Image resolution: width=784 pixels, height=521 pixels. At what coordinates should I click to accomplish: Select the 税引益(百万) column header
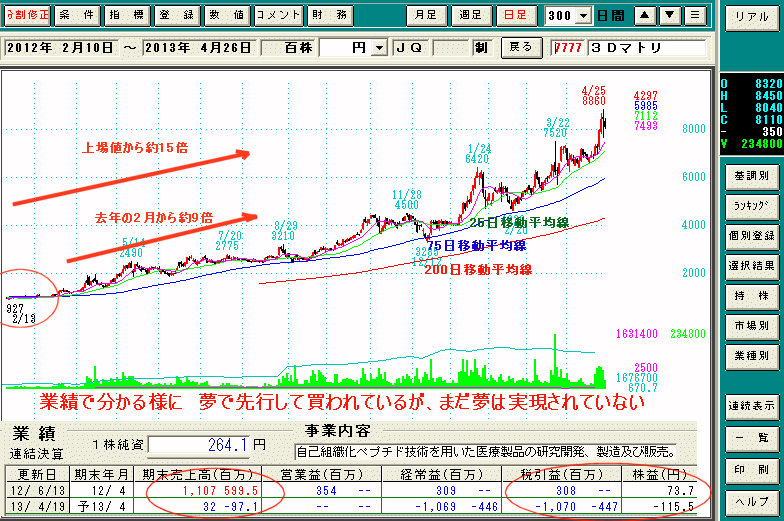(562, 474)
